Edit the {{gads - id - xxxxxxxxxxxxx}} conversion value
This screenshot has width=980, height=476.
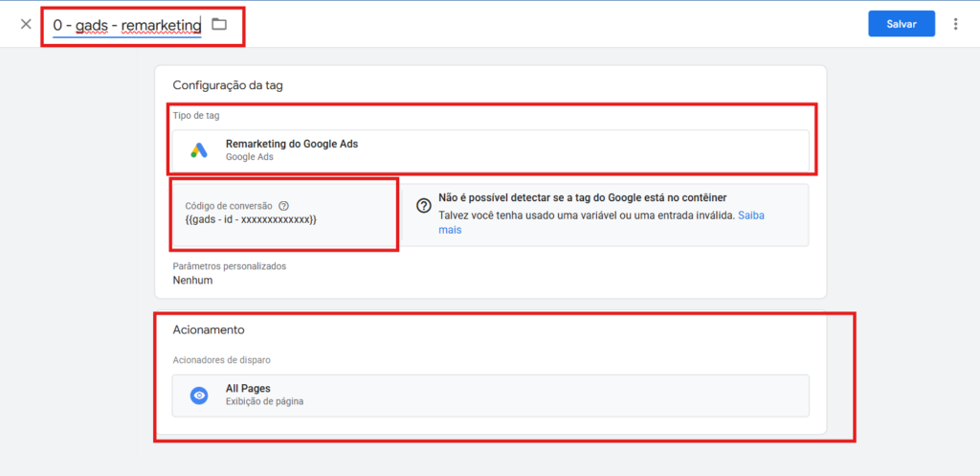(252, 219)
